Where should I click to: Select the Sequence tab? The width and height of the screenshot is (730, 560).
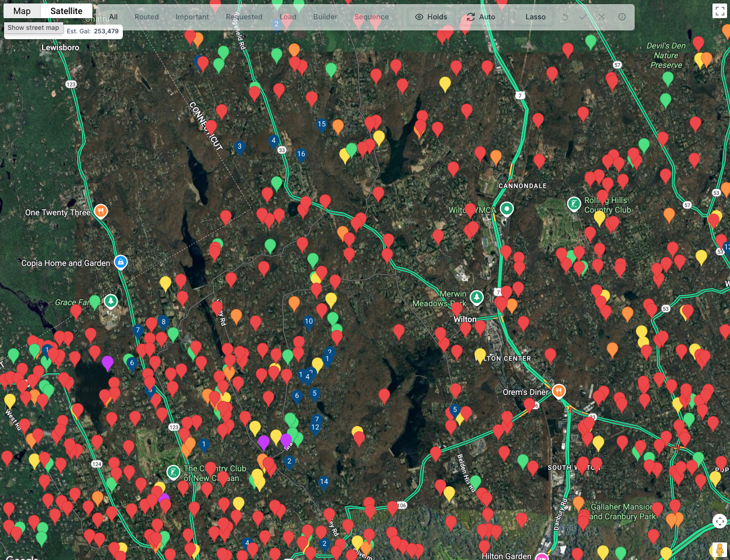coord(371,17)
